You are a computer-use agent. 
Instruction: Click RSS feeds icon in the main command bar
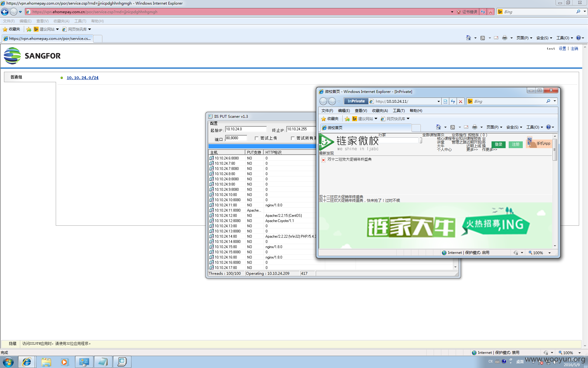(x=483, y=38)
